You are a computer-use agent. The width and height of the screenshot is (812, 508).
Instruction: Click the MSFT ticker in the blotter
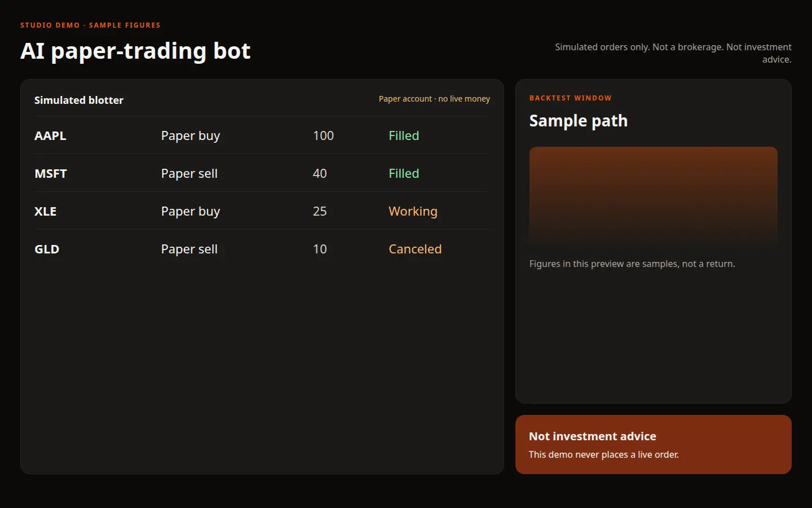(x=51, y=173)
